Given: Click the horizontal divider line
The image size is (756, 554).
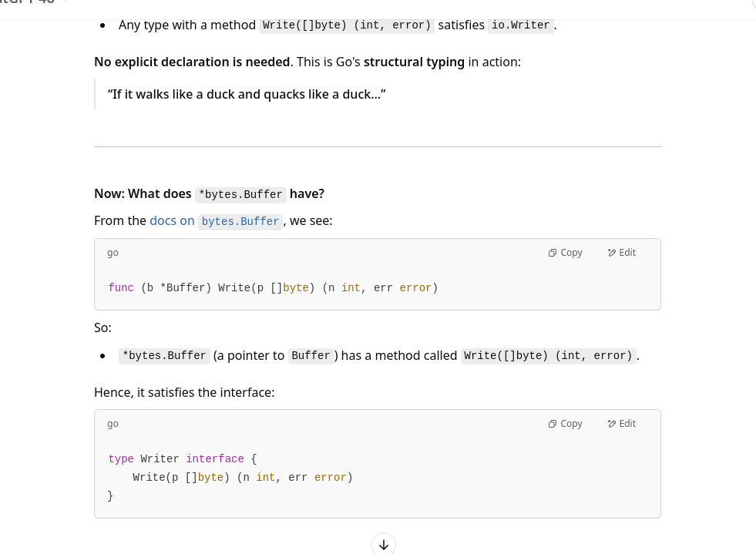Looking at the screenshot, I should pos(378,146).
